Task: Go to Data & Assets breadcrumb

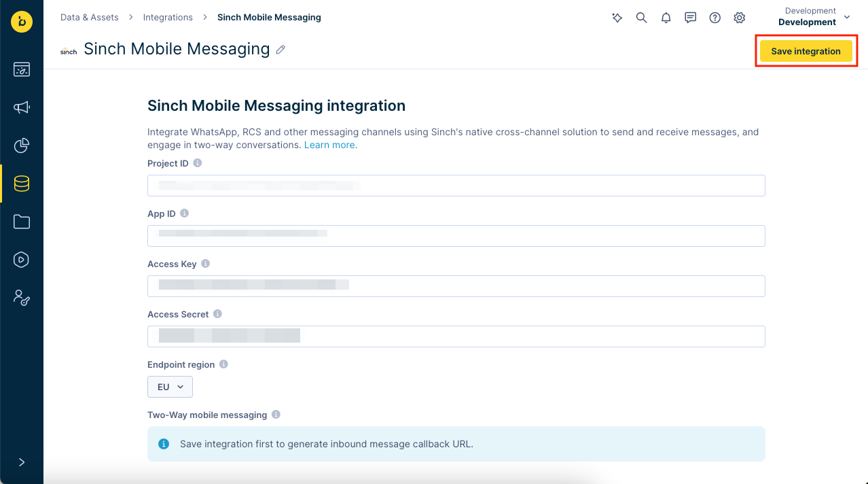Action: (90, 17)
